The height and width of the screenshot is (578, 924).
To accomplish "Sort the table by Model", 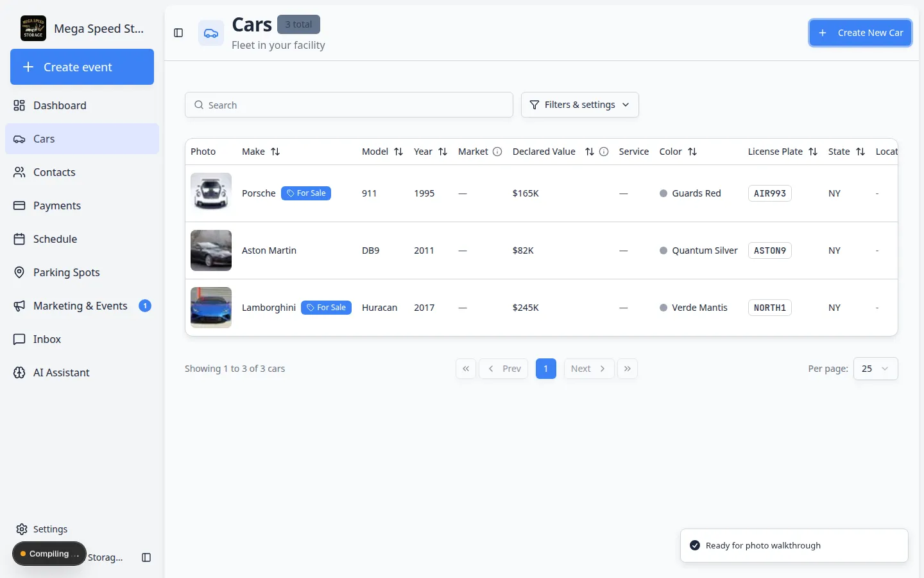I will pos(398,152).
